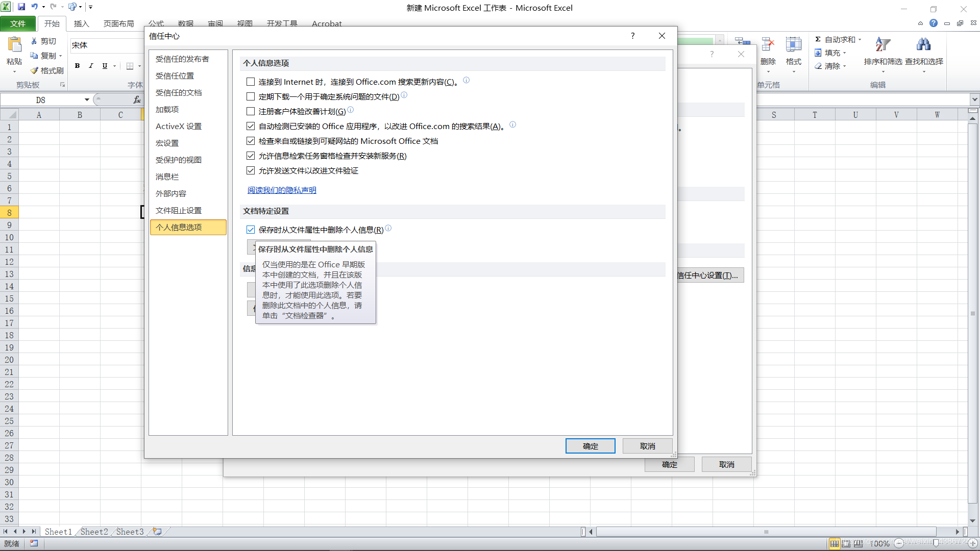Click the Undo icon

(34, 7)
